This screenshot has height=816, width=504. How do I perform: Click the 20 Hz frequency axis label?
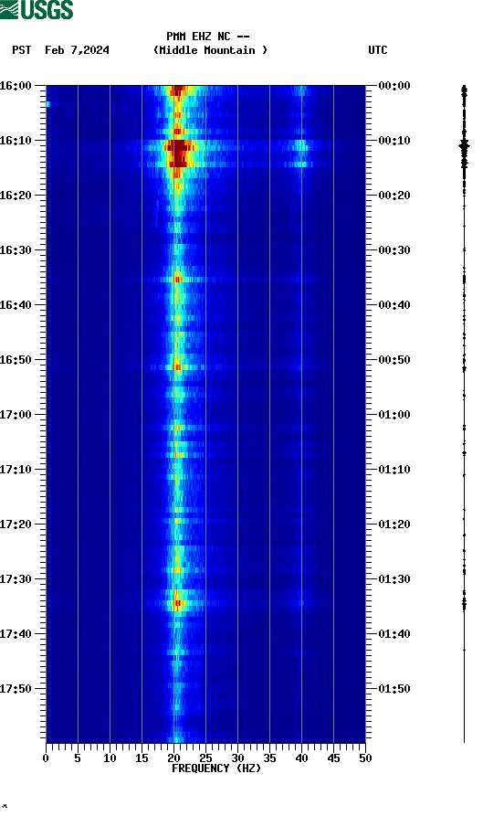click(173, 758)
